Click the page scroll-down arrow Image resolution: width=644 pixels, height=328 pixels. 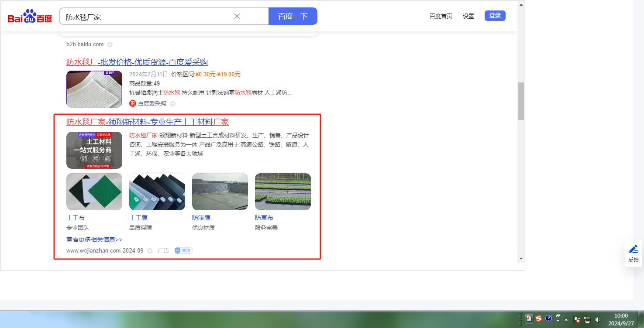[521, 259]
